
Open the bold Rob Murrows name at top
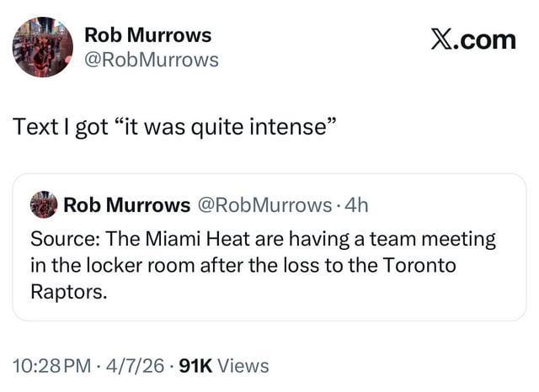148,34
